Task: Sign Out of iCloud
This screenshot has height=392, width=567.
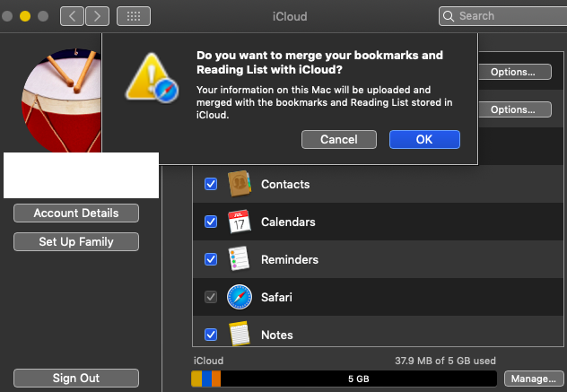Action: 76,378
